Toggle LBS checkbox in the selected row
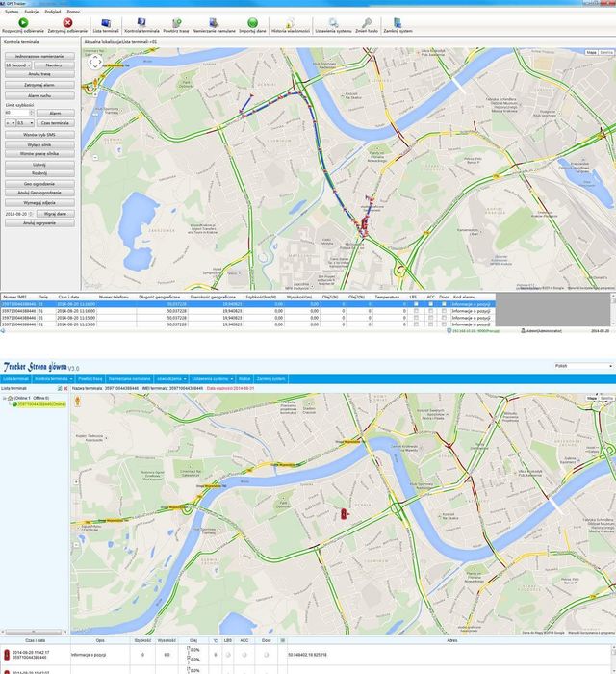Viewport: 616px width, 674px height. (416, 304)
